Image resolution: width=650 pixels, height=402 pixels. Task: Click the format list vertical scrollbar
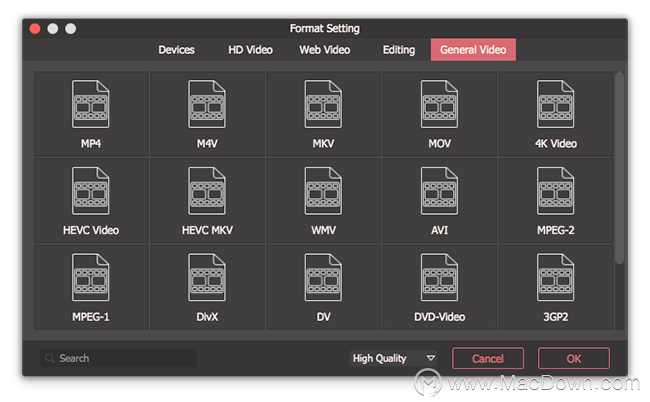point(619,167)
